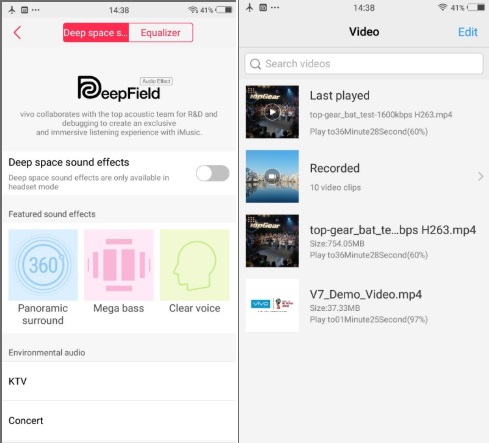The image size is (489, 443).
Task: Click screenshot notification icon in left status bar
Action: coord(24,10)
